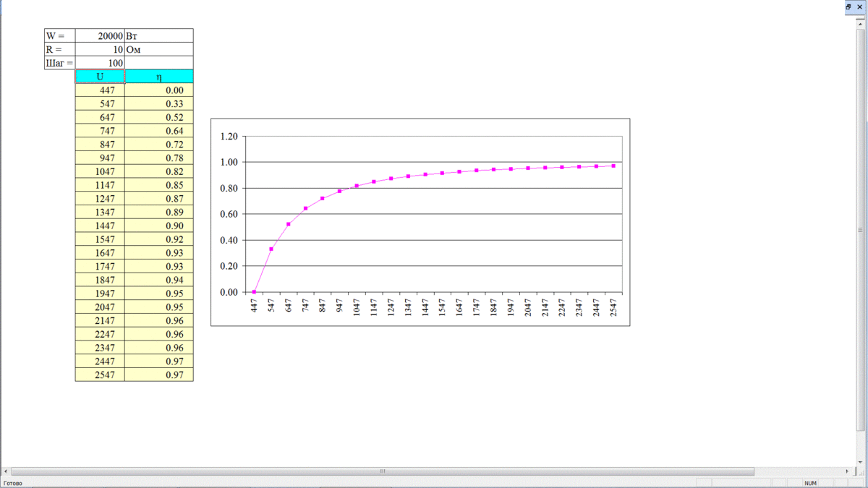Viewport: 868px width, 488px height.
Task: Click the Вт unit cell
Action: (159, 35)
